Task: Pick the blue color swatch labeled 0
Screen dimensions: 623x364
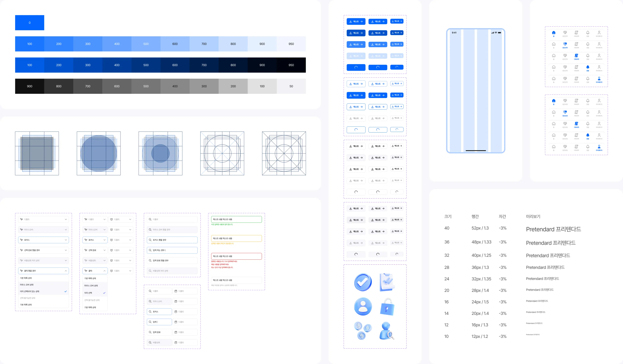Action: (x=30, y=23)
